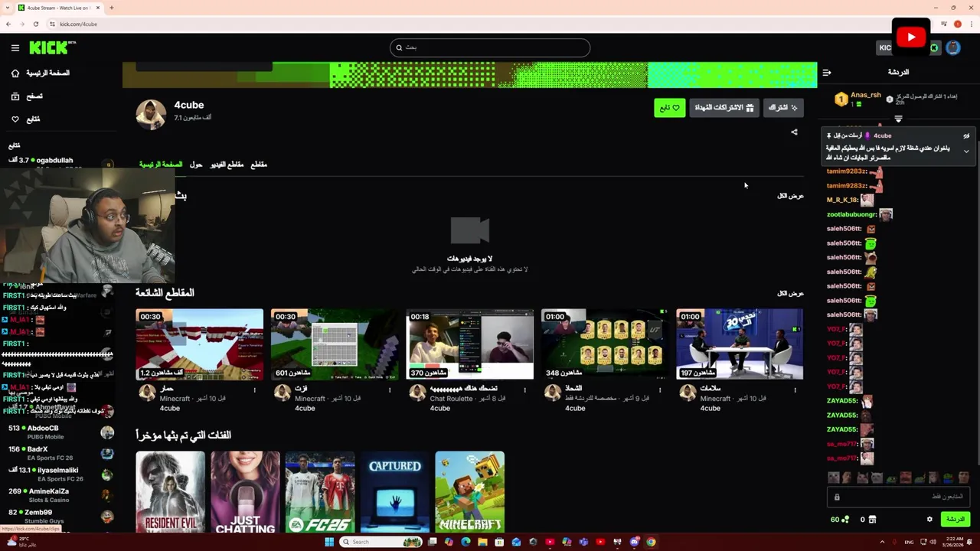Open options menu of the 1.2K-views clip
980x551 pixels.
255,390
